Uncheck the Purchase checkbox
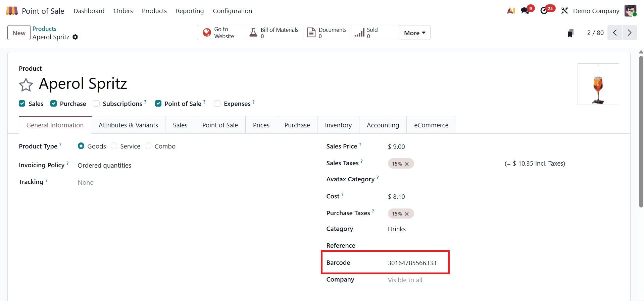 53,104
